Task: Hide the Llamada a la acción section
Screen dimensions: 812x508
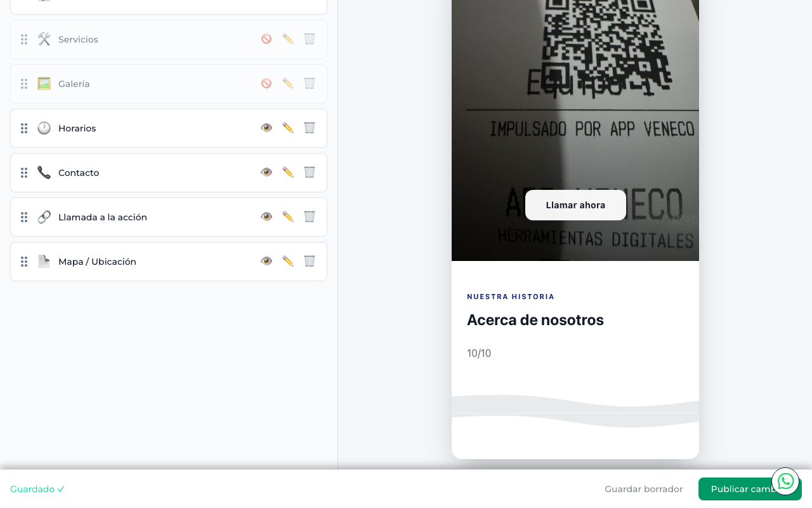Action: click(266, 217)
